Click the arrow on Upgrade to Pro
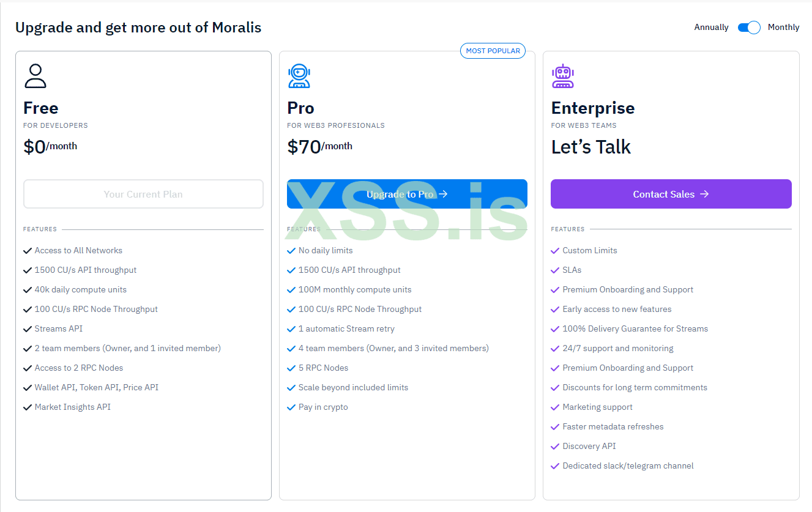Screen dimensions: 812x512 (x=444, y=194)
